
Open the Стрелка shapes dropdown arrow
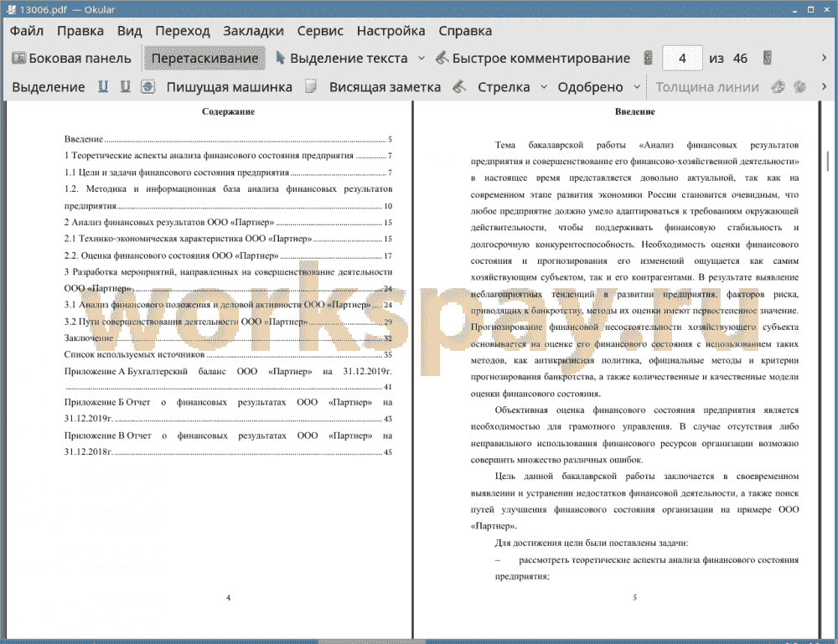click(544, 87)
